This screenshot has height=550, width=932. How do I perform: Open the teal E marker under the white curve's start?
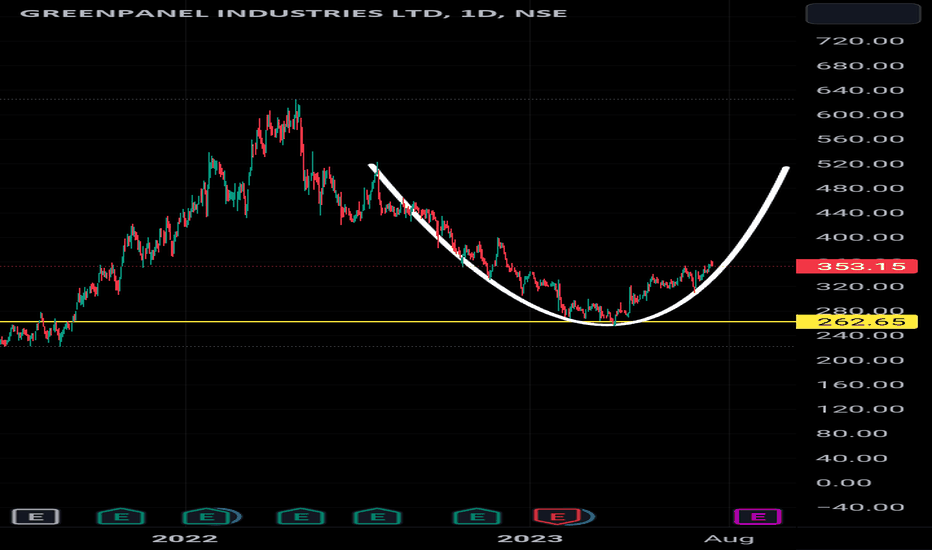377,516
